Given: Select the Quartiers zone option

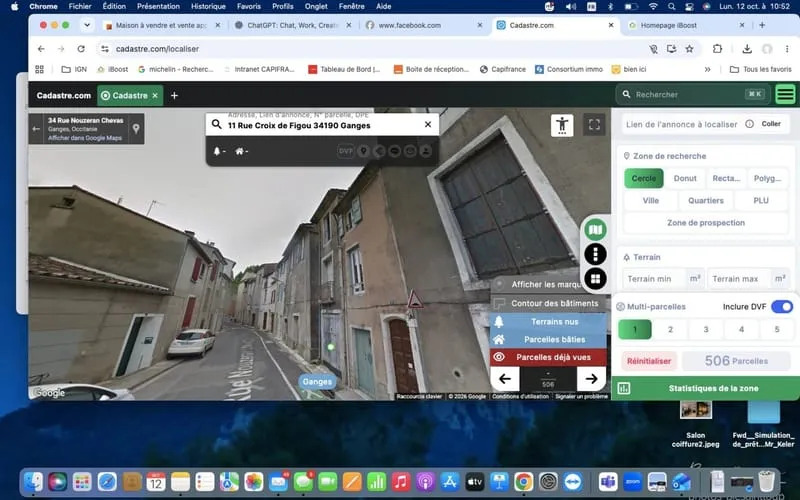Looking at the screenshot, I should click(706, 201).
